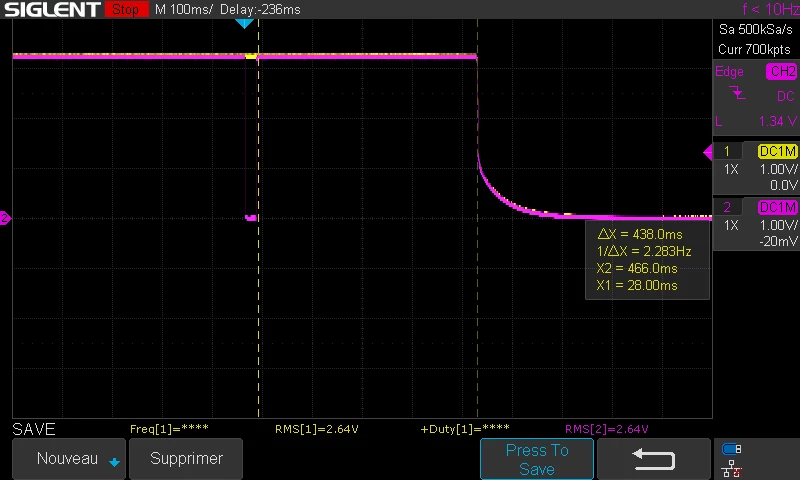The width and height of the screenshot is (800, 480).
Task: Click the return back arrow button
Action: (x=654, y=459)
